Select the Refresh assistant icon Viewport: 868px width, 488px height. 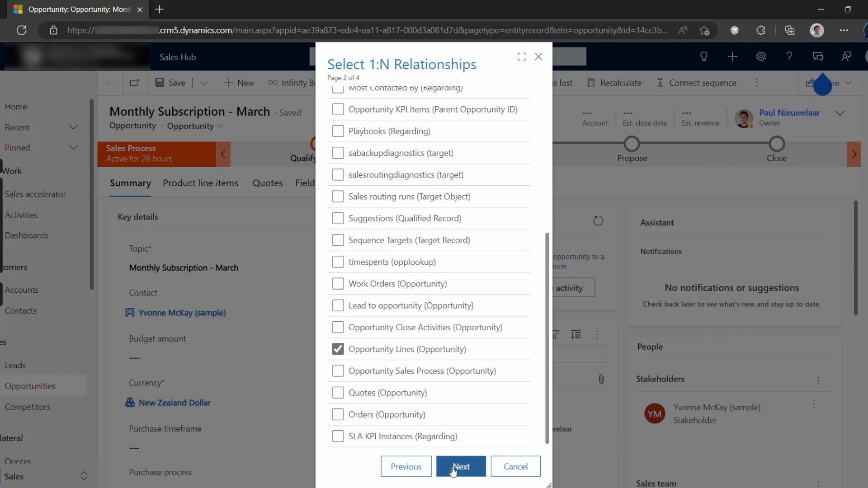click(x=599, y=221)
